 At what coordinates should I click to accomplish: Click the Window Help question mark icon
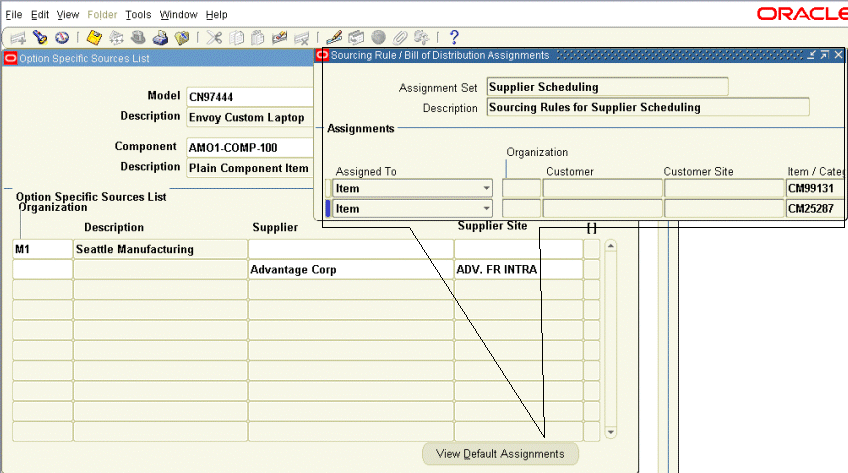click(x=454, y=37)
